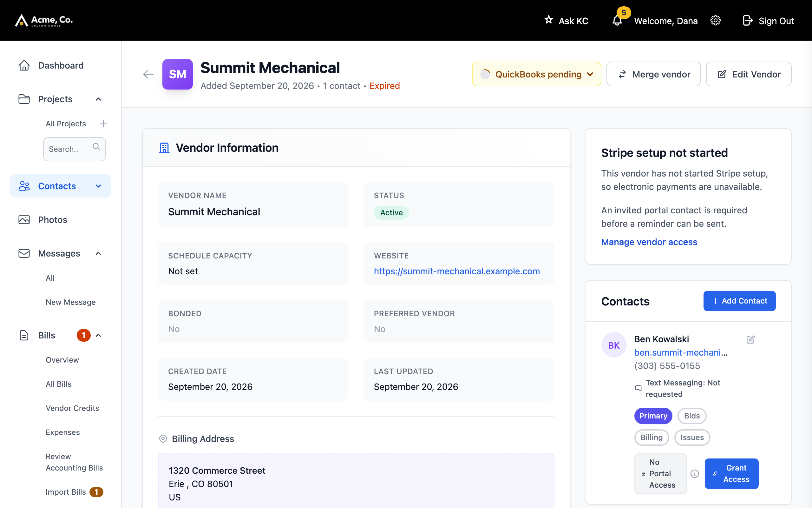Open All Projects in sidebar
Image resolution: width=812 pixels, height=508 pixels.
[66, 124]
